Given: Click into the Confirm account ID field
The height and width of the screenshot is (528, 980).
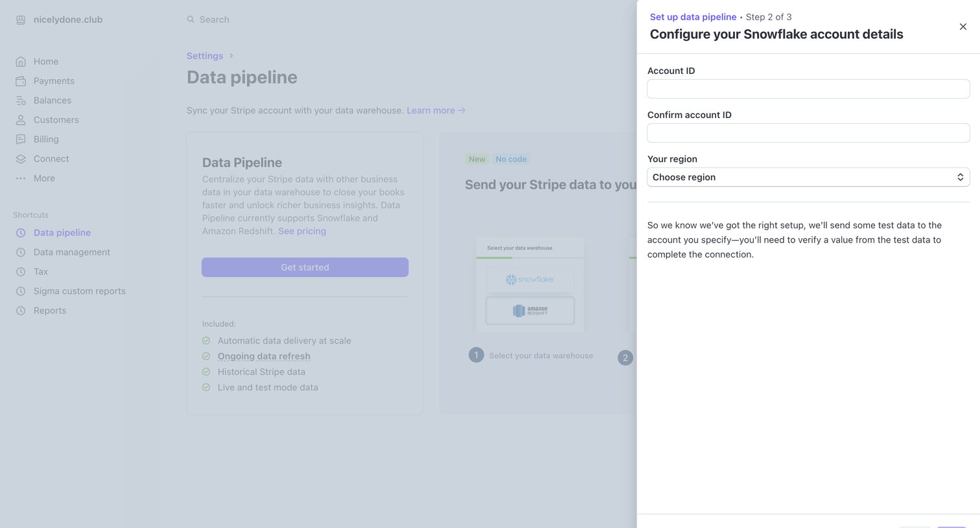Looking at the screenshot, I should pos(808,133).
